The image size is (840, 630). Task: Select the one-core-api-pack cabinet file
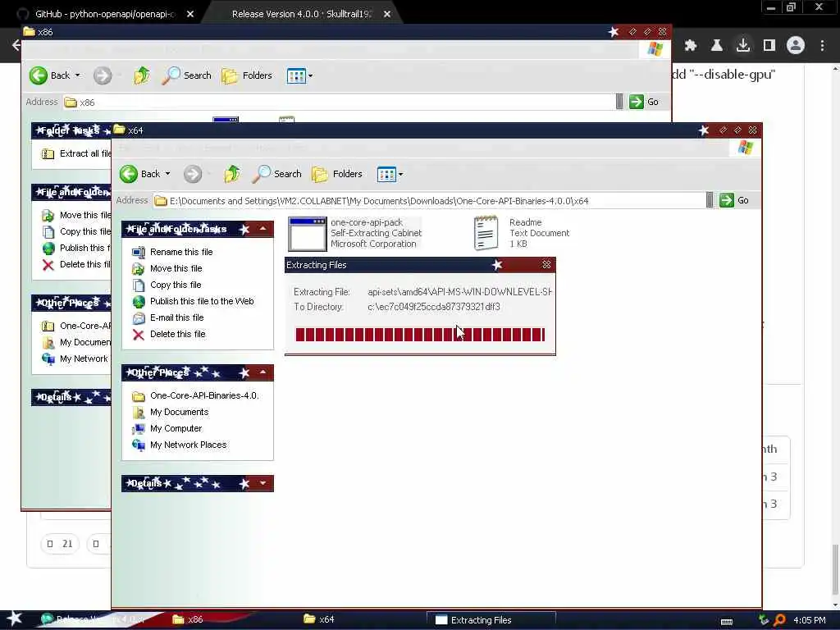point(354,233)
